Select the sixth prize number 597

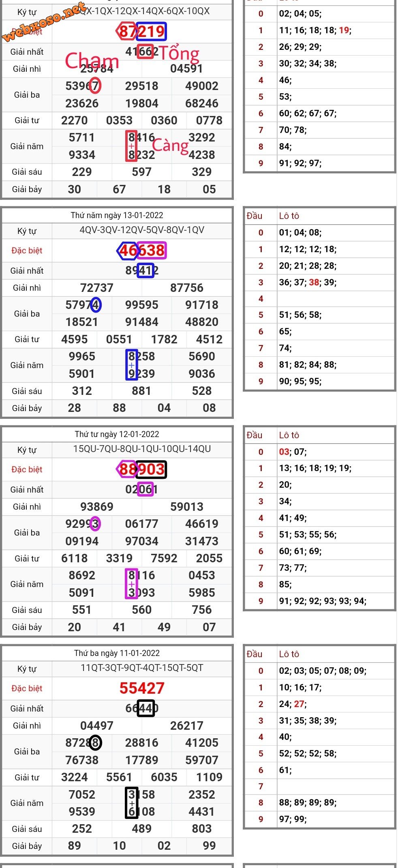pyautogui.click(x=142, y=172)
